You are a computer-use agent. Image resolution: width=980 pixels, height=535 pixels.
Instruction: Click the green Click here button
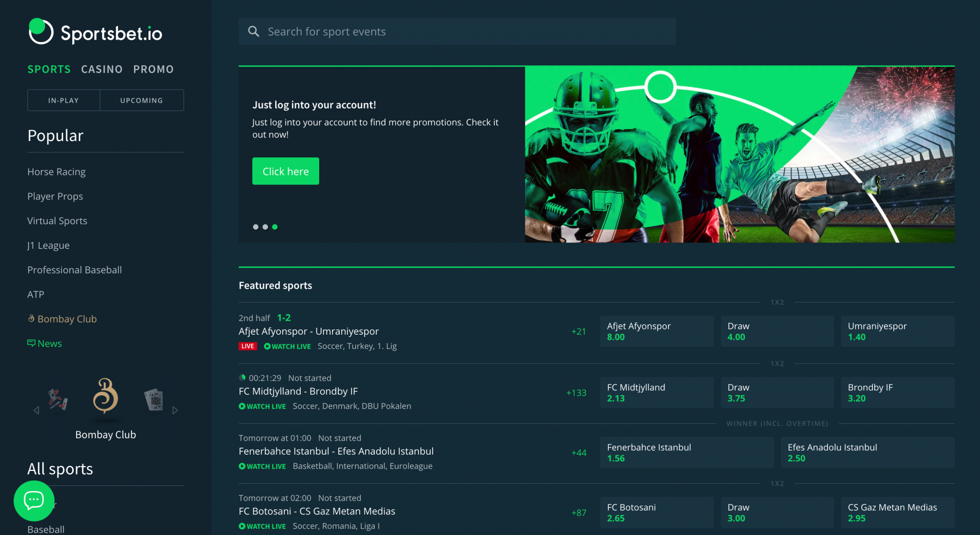tap(286, 171)
